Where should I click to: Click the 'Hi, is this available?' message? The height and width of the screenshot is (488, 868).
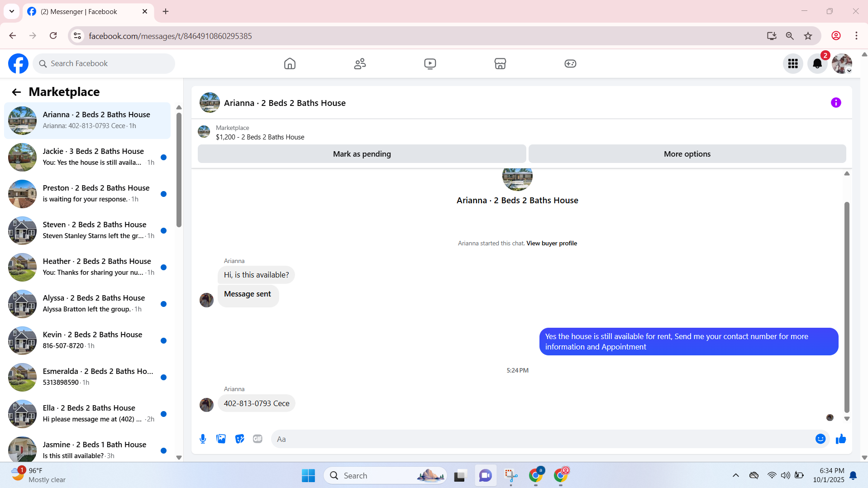pos(256,275)
